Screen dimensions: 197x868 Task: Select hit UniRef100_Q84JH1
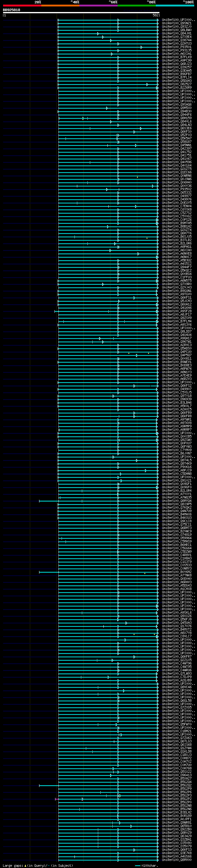(x=177, y=33)
